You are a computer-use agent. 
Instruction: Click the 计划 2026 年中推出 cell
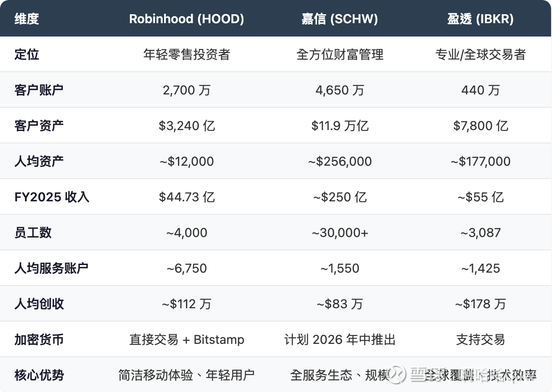click(340, 339)
